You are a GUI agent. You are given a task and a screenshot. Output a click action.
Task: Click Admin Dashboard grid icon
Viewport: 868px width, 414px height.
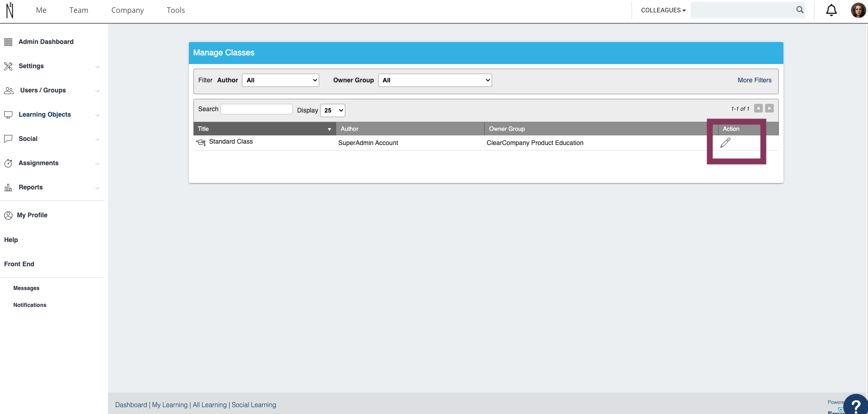pos(8,42)
